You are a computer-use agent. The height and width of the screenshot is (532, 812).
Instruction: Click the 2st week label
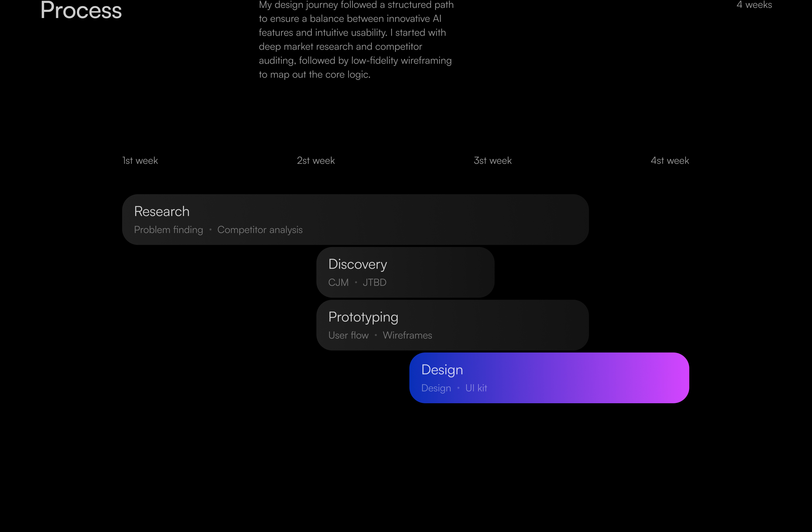coord(315,160)
